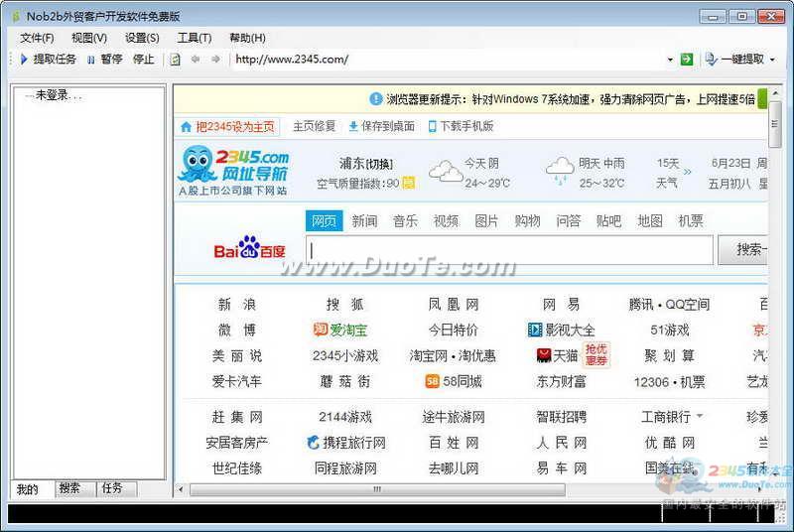
Task: Click the 天猫 red cat icon
Action: 543,355
